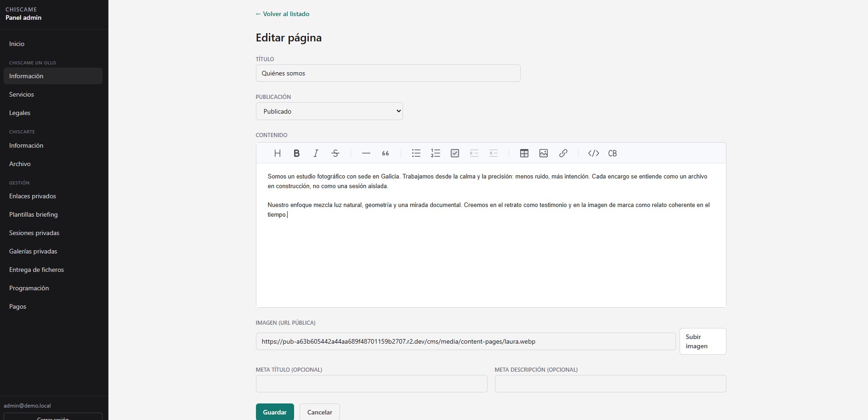Screen dimensions: 868x420
Task: Apply strikethrough formatting
Action: point(335,153)
